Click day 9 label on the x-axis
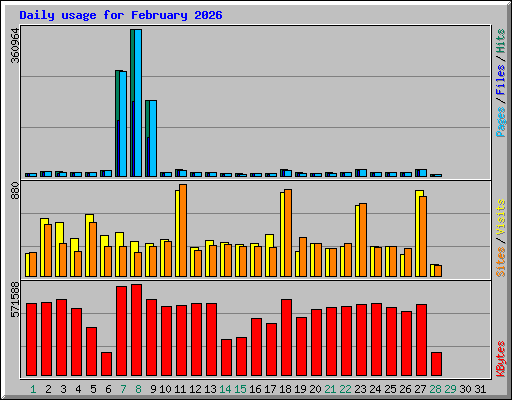 click(x=153, y=389)
